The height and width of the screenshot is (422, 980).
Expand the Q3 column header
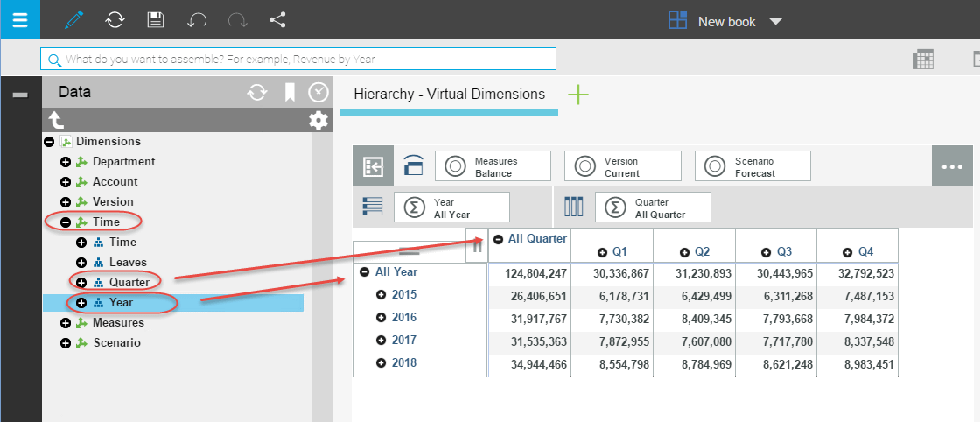[766, 252]
